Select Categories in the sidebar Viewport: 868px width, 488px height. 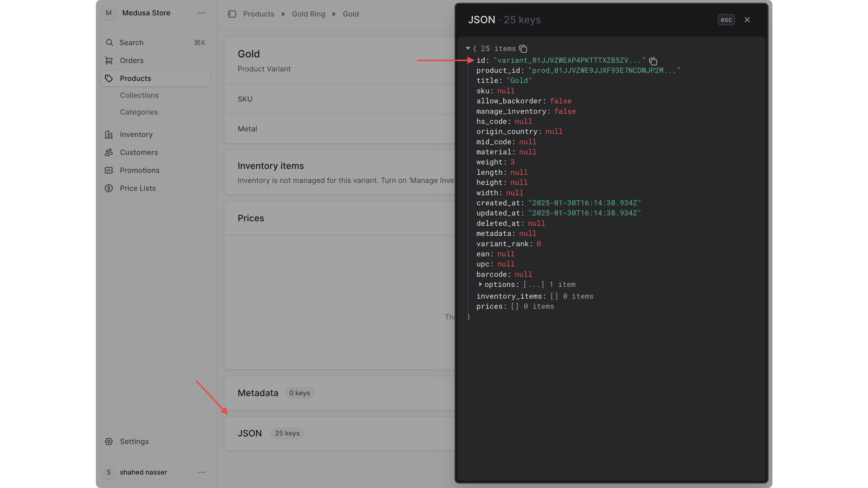click(x=139, y=112)
